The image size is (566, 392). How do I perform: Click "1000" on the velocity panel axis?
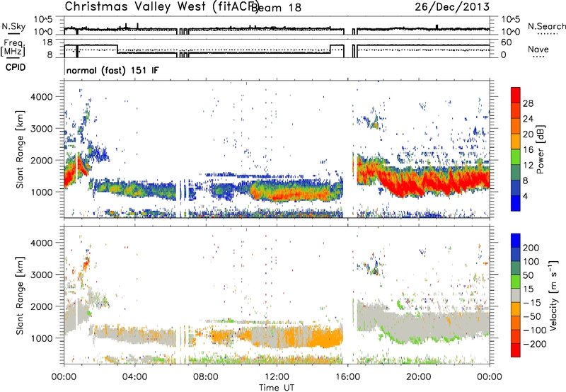pos(41,338)
